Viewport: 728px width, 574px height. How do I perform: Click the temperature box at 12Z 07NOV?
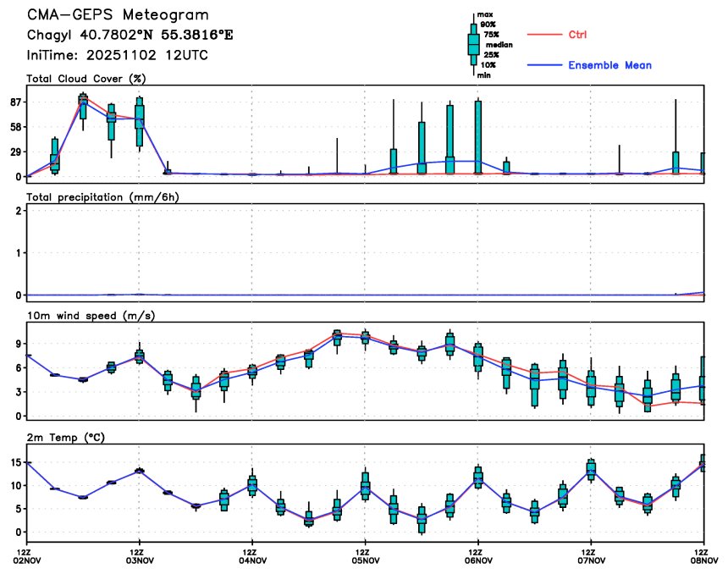point(591,470)
